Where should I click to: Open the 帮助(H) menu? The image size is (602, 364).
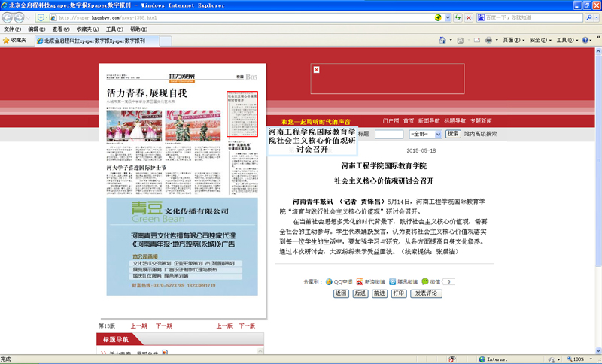pos(138,29)
